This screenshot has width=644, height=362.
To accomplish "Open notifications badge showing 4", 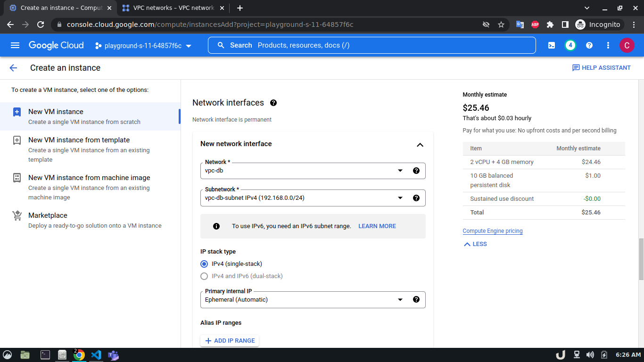I will pos(570,45).
